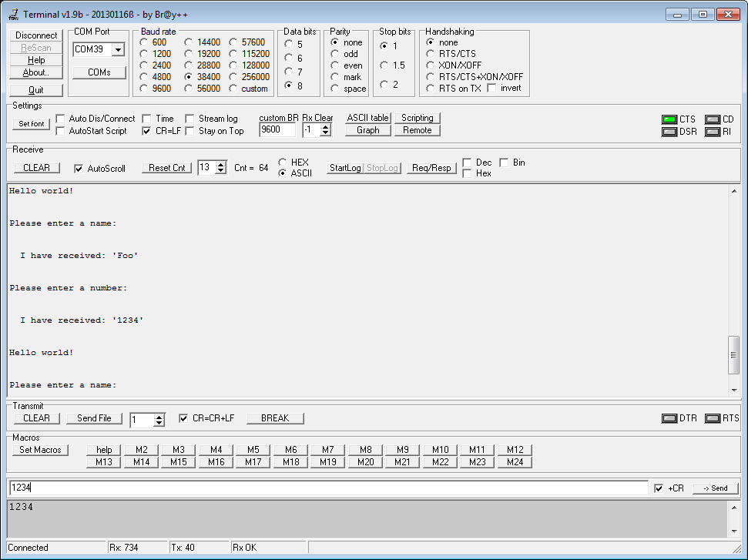The height and width of the screenshot is (560, 748).
Task: Click the receive window scrollbar thumb
Action: click(x=733, y=355)
